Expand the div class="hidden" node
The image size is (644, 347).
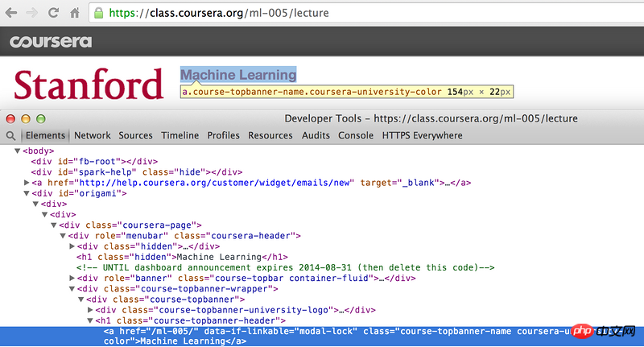(72, 246)
